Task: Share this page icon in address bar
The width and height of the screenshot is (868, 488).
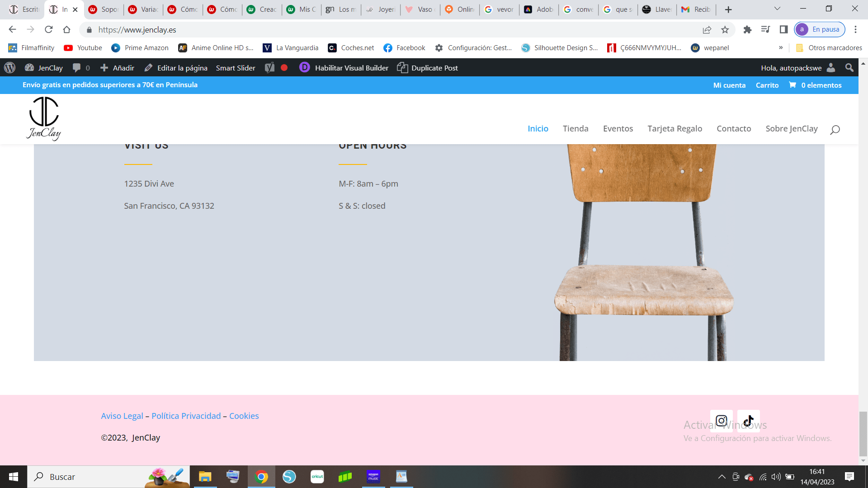Action: (707, 30)
